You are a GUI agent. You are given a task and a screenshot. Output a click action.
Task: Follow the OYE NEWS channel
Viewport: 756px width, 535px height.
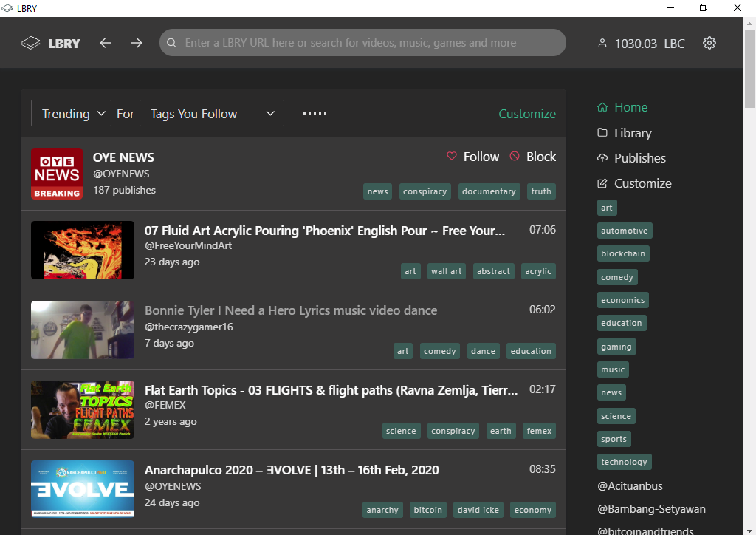(x=473, y=157)
